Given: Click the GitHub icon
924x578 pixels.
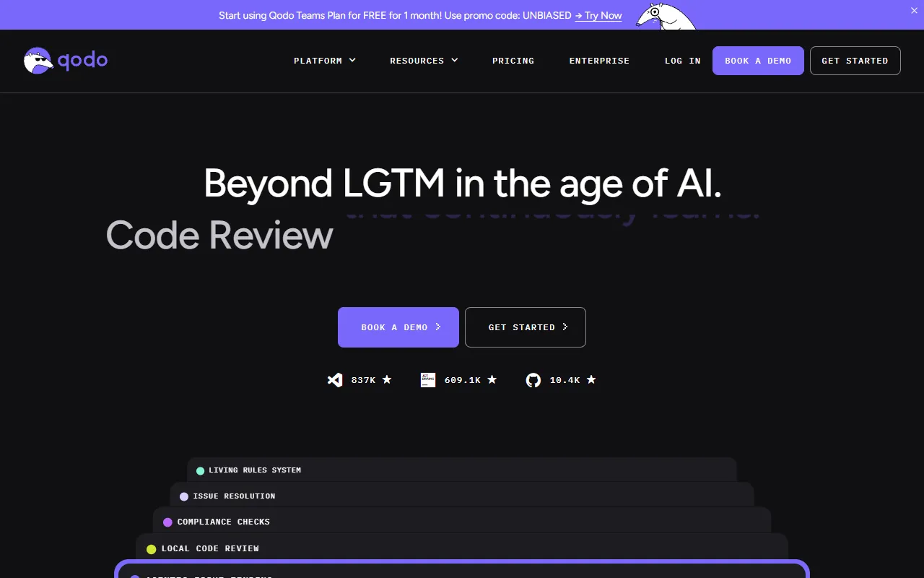Looking at the screenshot, I should point(533,380).
